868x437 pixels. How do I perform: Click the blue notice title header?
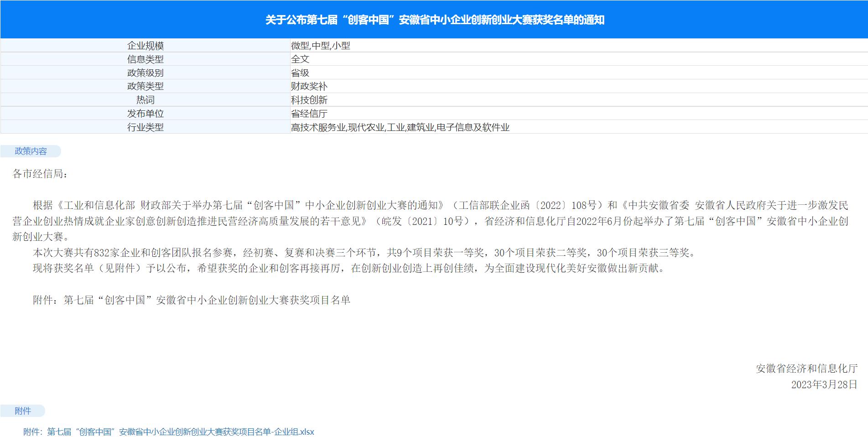tap(434, 20)
